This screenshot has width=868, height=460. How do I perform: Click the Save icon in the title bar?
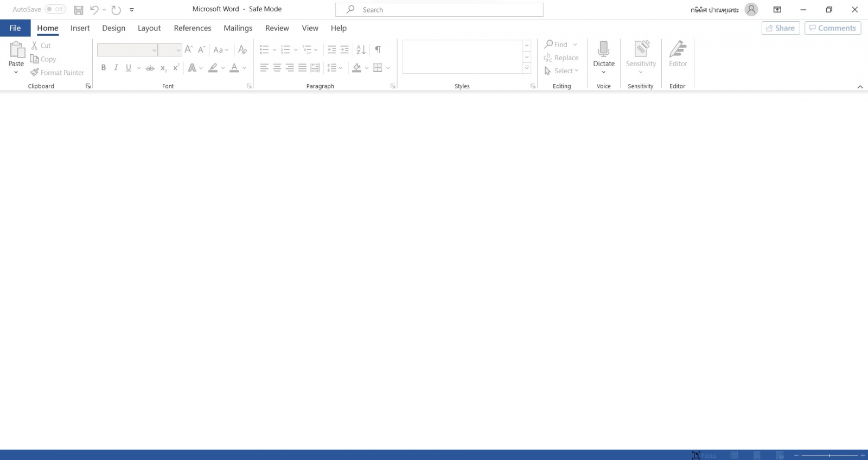pos(79,10)
